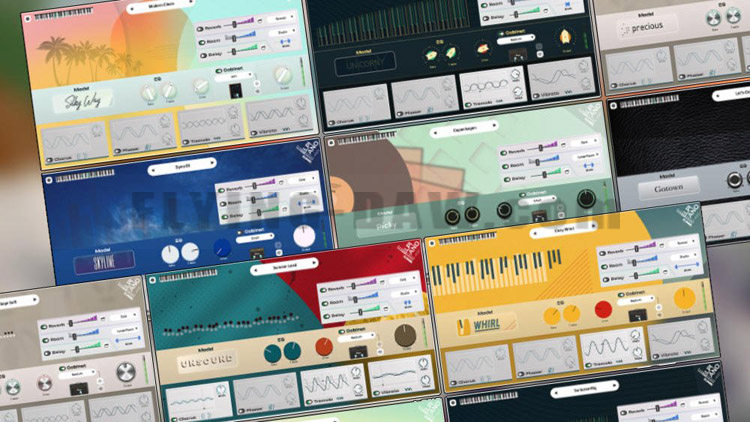Open reverb type dropdown in Unsound panel

tap(404, 279)
